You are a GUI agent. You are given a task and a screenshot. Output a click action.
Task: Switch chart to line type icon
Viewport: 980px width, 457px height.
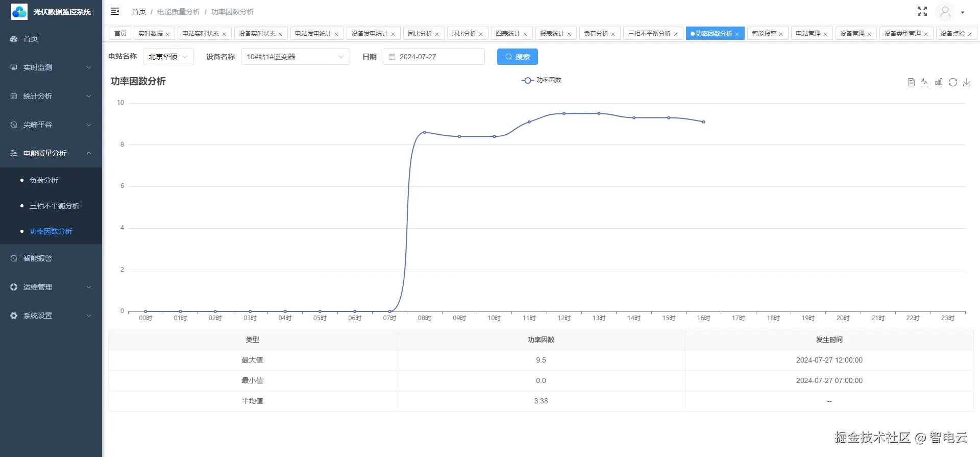925,82
